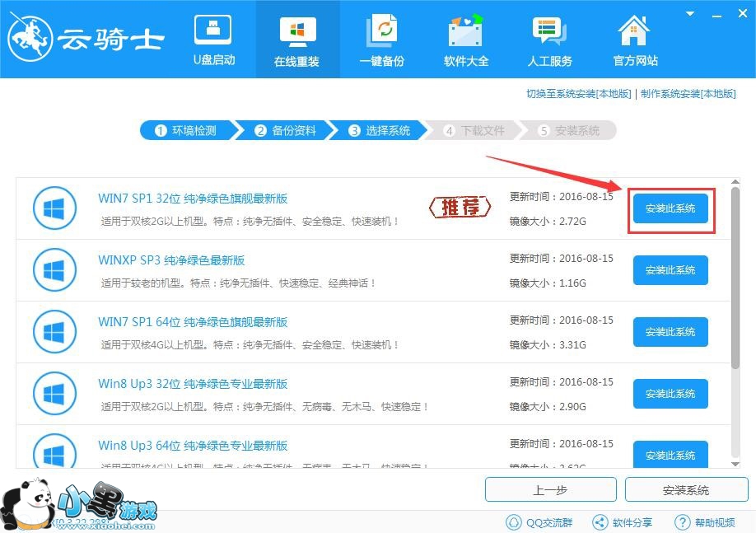Click the 推荐 stamp badge
Screen dimensions: 756x533
[460, 208]
